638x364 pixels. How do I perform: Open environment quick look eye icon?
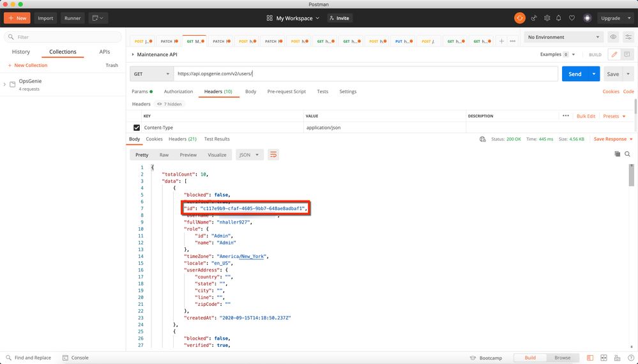[612, 37]
